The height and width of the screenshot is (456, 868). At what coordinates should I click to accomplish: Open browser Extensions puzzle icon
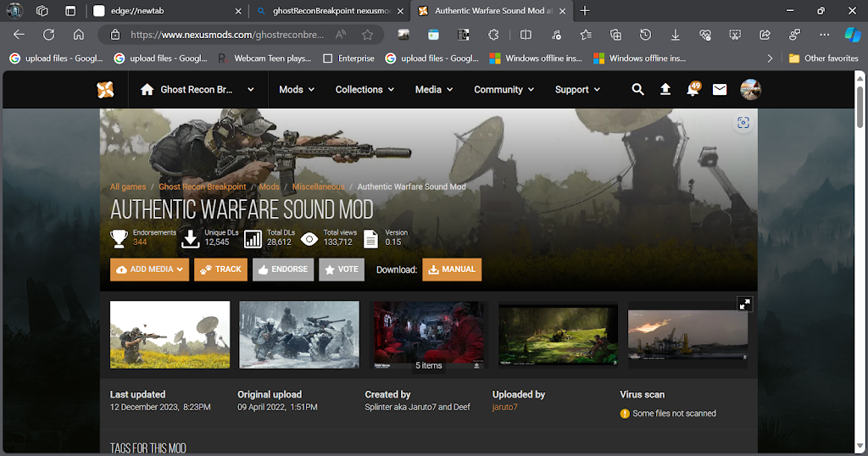493,35
